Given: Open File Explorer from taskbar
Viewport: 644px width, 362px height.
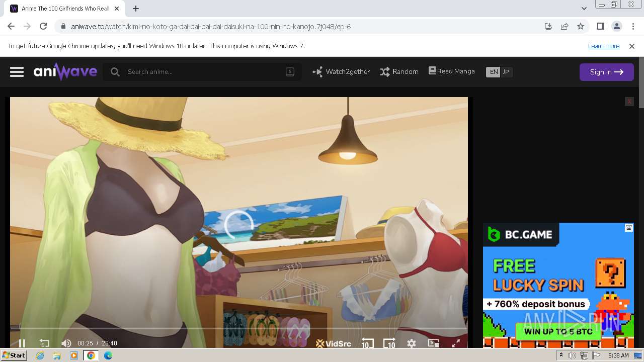Looking at the screenshot, I should coord(57,355).
